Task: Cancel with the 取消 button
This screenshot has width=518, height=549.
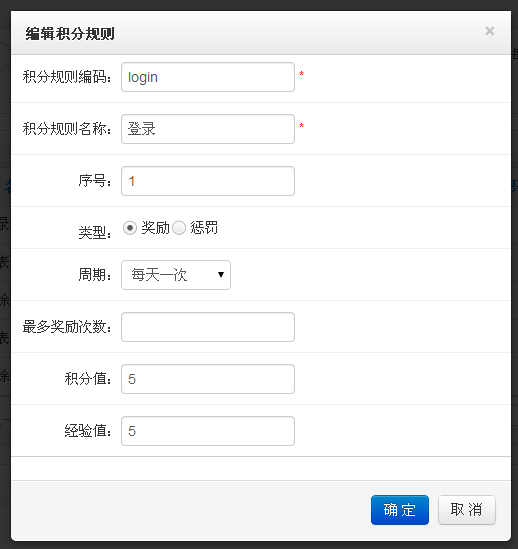Action: coord(467,510)
